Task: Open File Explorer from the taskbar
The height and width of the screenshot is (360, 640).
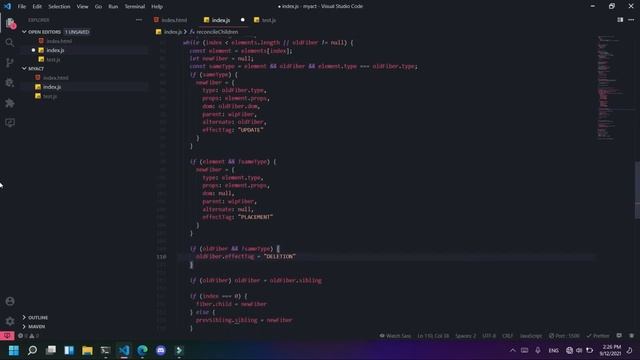Action: [87, 350]
